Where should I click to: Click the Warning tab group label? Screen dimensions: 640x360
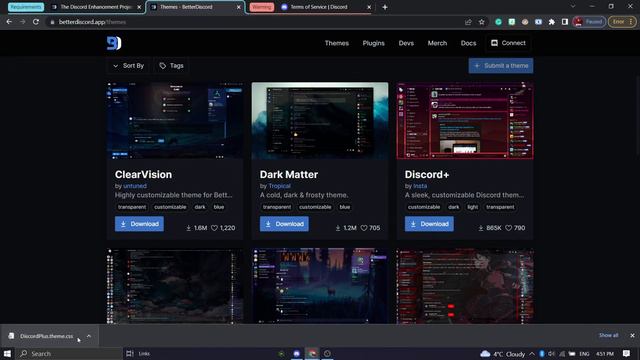(262, 7)
